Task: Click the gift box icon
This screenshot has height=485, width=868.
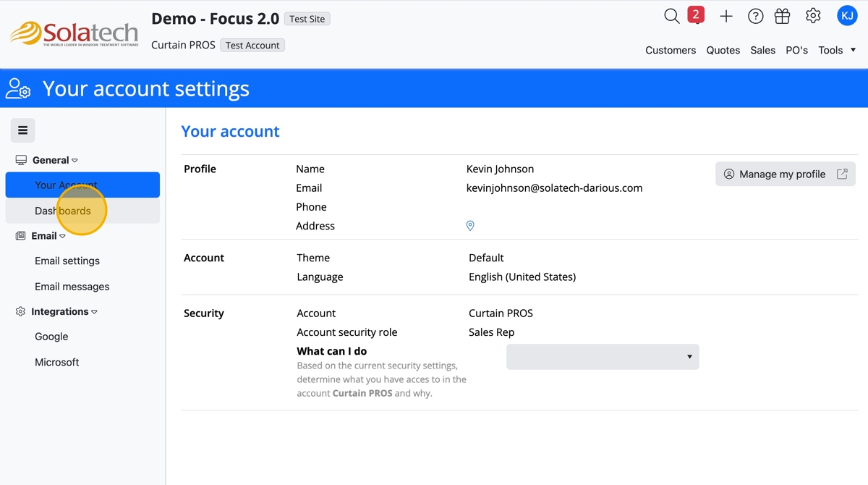Action: pos(782,16)
